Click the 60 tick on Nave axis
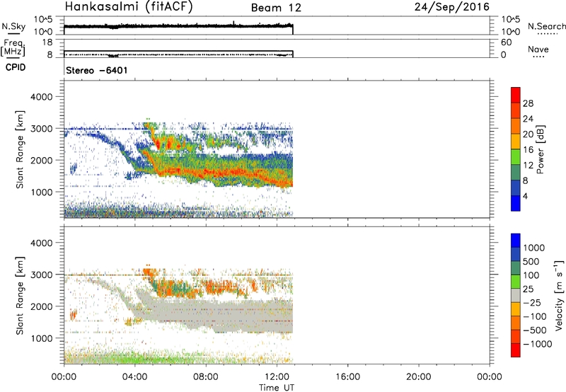This screenshot has width=566, height=392. pyautogui.click(x=506, y=42)
